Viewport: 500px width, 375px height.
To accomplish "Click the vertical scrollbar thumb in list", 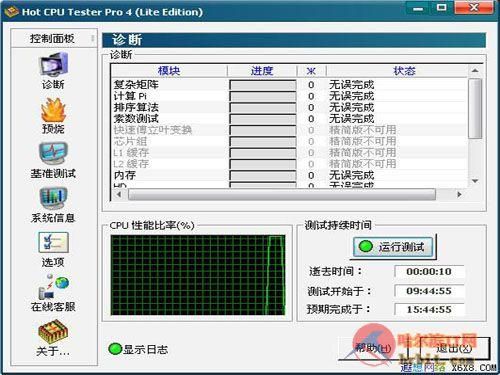I will tap(475, 108).
